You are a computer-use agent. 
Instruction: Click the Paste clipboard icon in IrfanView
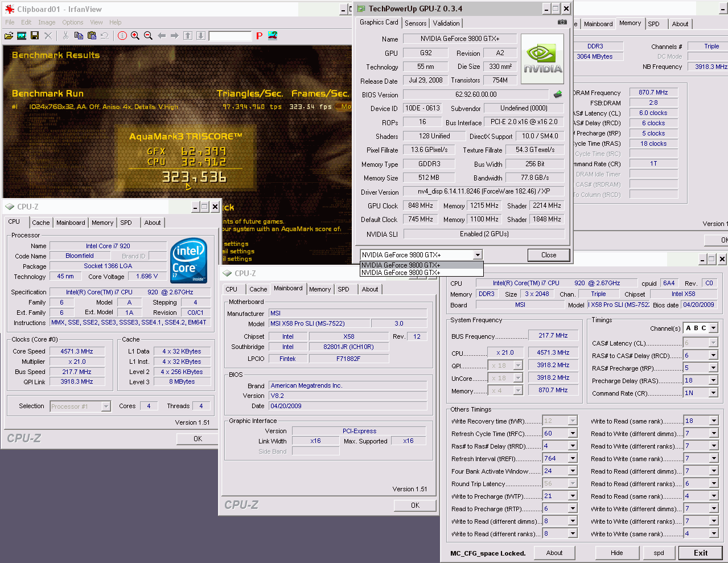click(92, 36)
